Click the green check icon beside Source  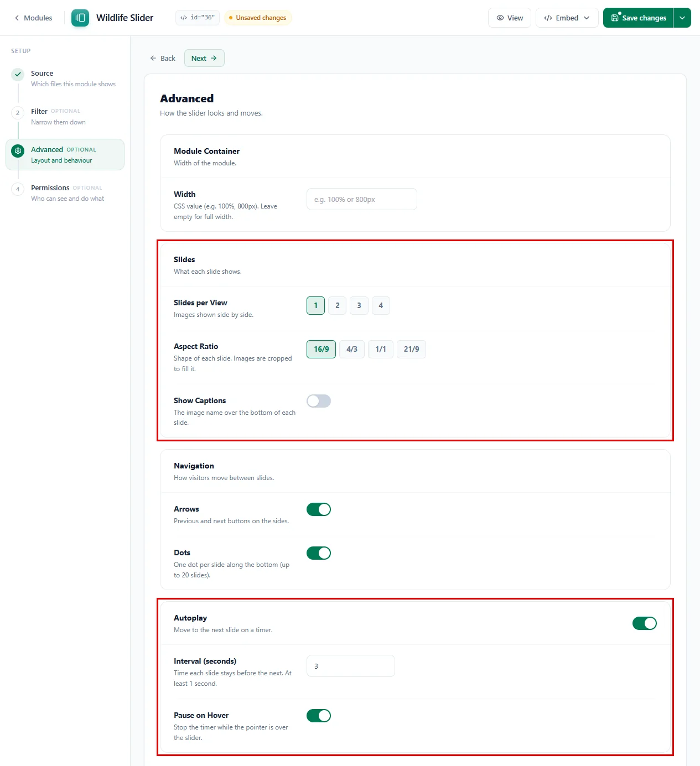[18, 74]
